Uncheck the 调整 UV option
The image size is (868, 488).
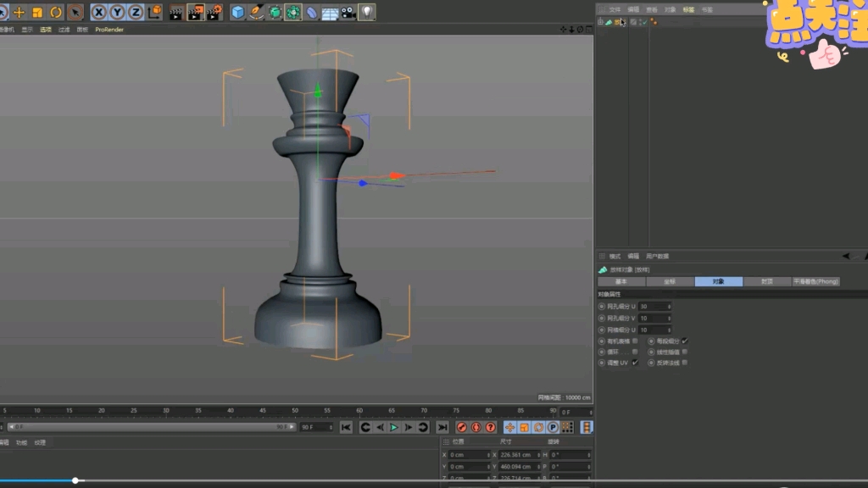pyautogui.click(x=634, y=363)
